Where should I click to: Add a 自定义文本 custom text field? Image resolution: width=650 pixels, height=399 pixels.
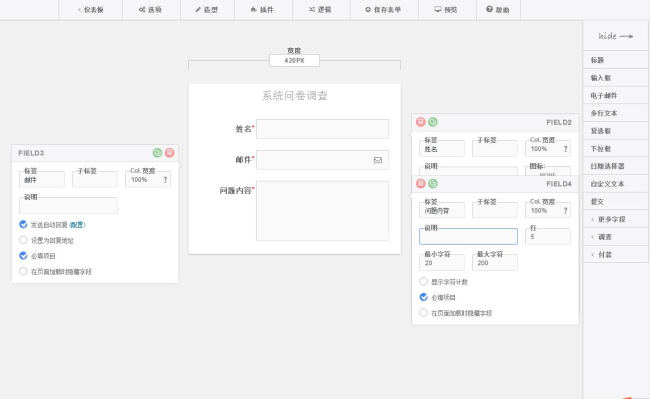(616, 184)
